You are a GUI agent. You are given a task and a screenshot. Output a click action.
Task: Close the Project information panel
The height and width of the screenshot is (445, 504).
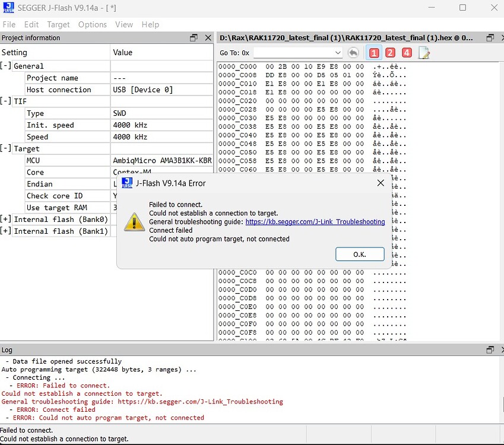pyautogui.click(x=208, y=38)
